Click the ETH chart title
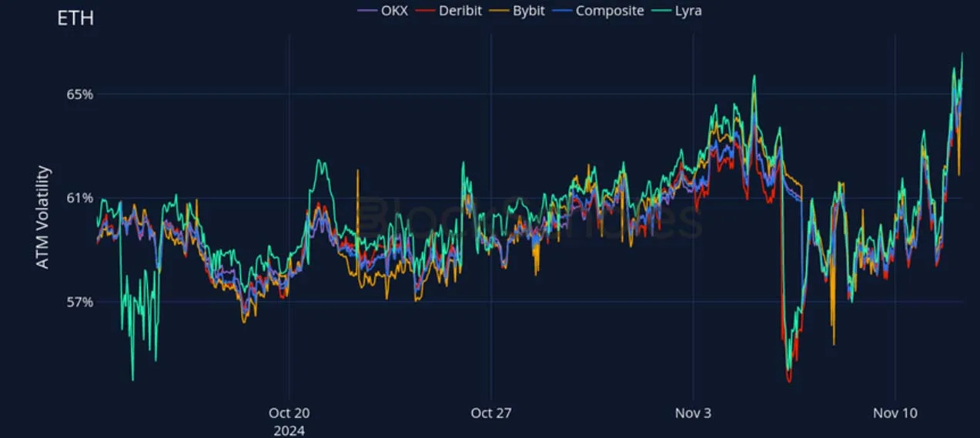 (x=75, y=18)
